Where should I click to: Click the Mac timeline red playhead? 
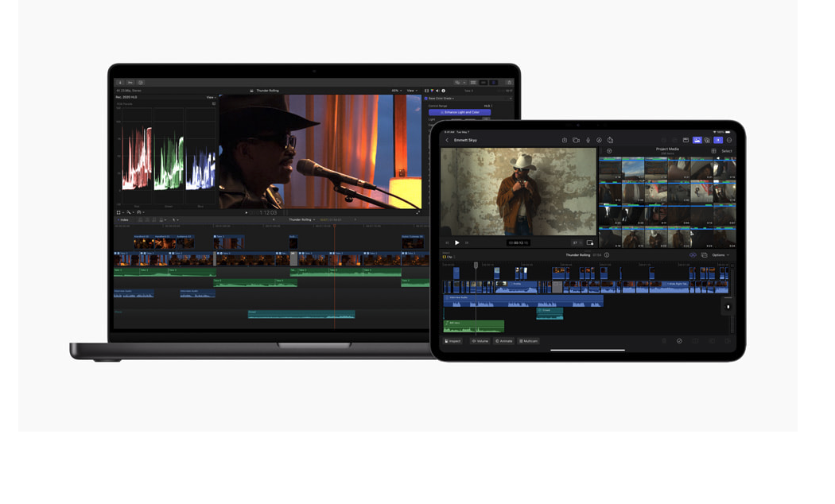[335, 226]
